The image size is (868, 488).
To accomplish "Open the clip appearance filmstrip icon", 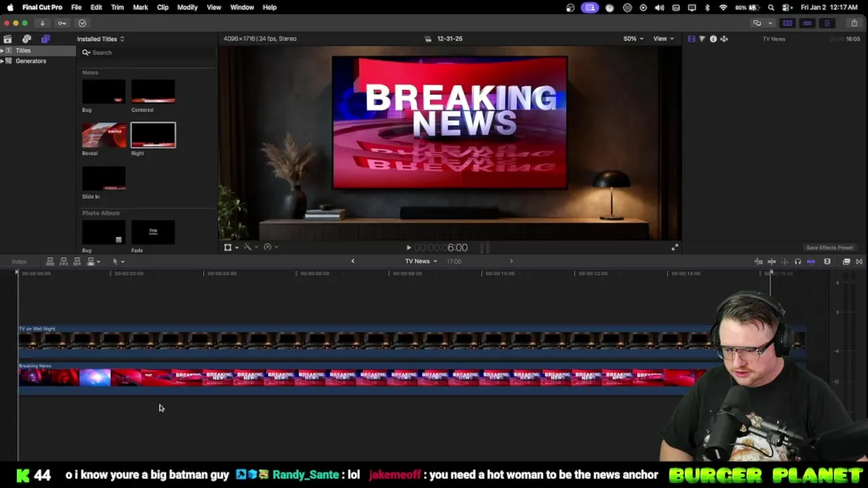I will point(827,262).
